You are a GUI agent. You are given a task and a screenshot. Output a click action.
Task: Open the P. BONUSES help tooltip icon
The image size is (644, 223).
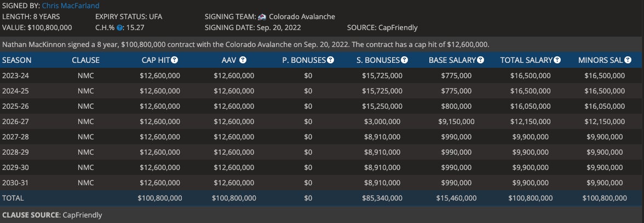click(331, 60)
